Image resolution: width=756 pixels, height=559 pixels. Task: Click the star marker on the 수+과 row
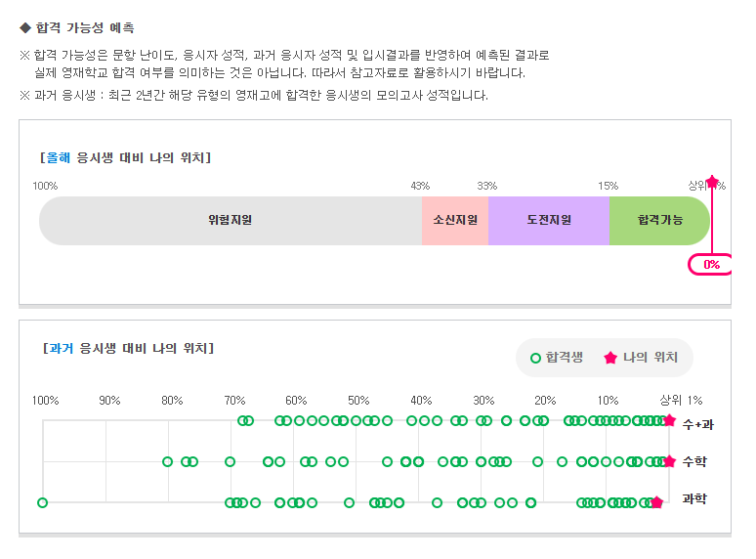(x=669, y=420)
